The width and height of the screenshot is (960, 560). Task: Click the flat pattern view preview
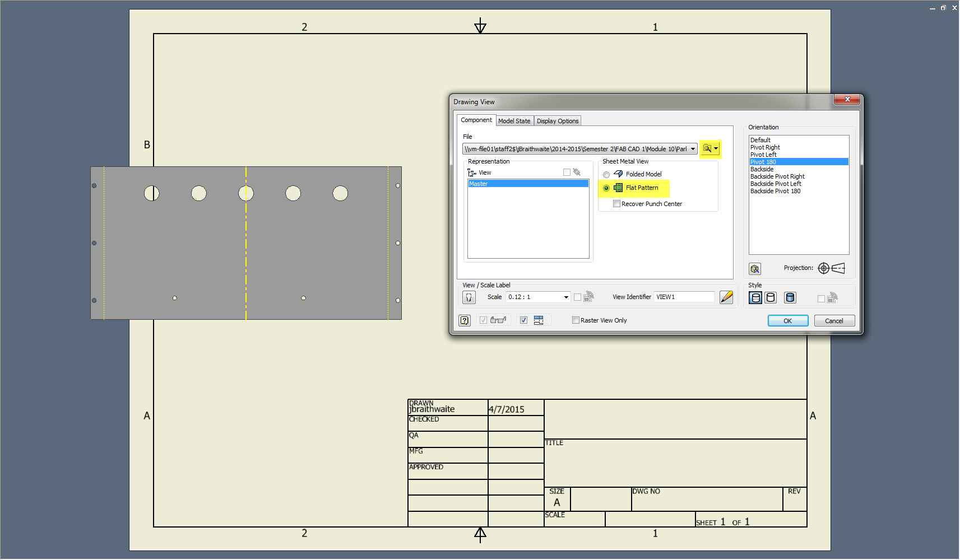(x=246, y=243)
